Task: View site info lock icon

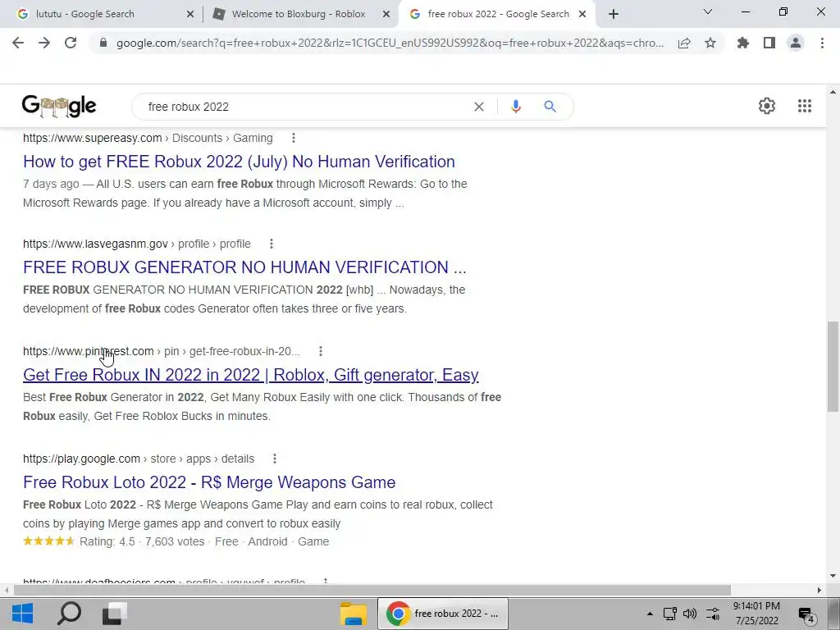Action: (103, 43)
